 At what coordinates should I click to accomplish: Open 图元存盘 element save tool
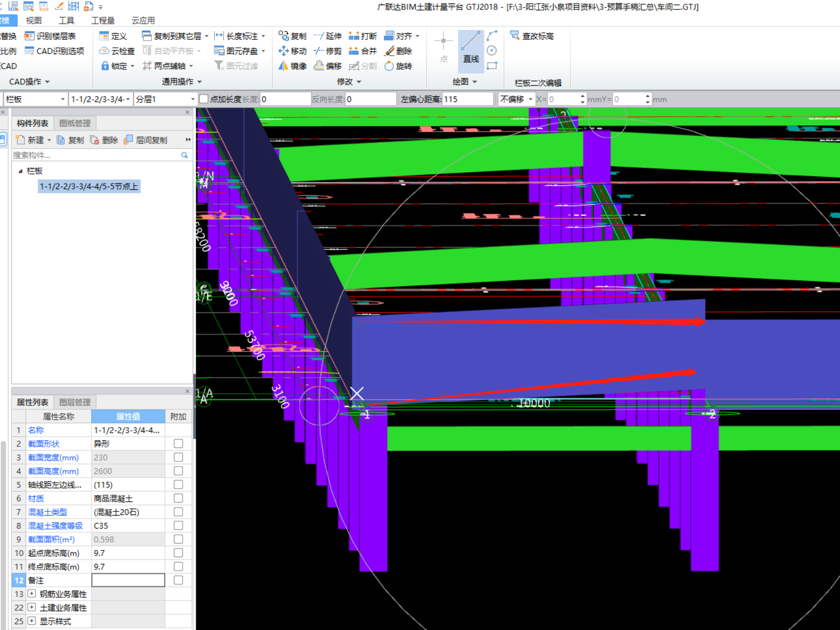240,51
